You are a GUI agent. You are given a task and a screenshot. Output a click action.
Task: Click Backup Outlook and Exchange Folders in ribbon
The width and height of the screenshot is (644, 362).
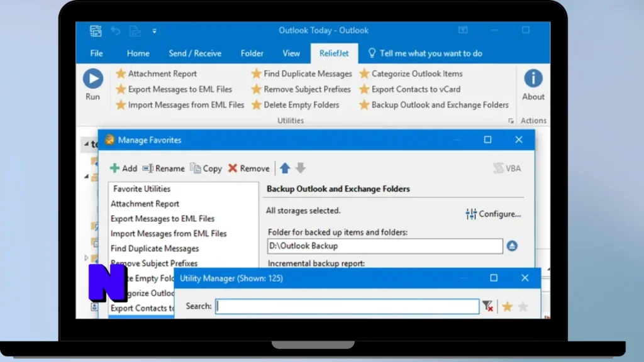point(434,105)
